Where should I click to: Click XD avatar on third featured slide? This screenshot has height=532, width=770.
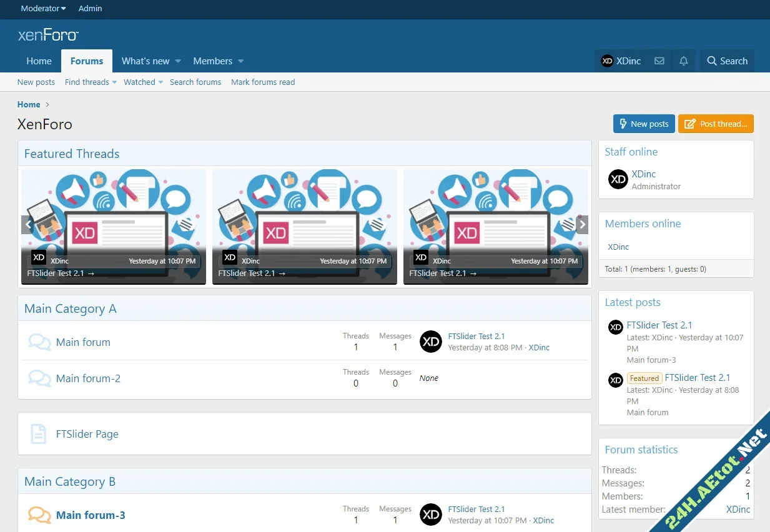421,257
